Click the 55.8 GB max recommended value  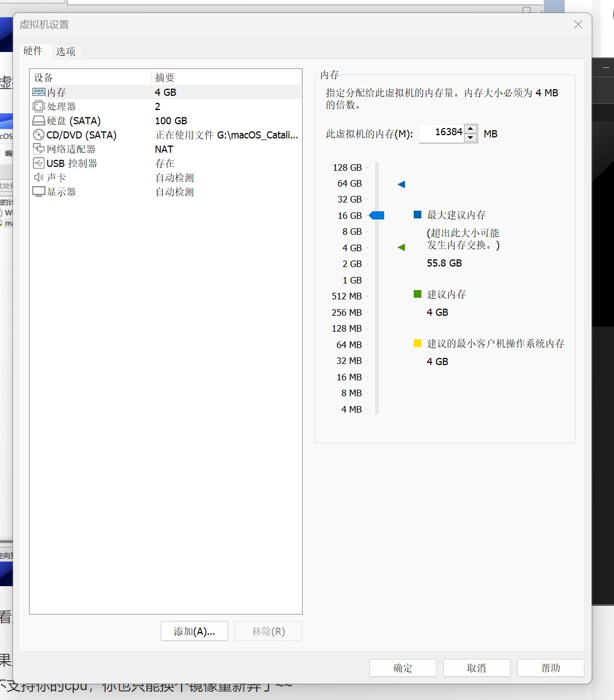(x=444, y=263)
